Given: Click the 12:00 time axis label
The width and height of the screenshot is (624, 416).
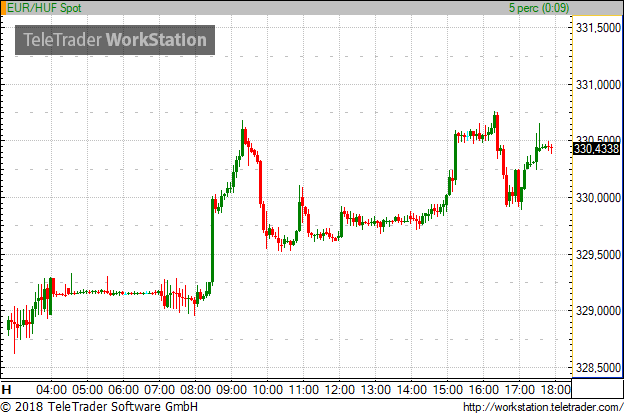Looking at the screenshot, I should [339, 389].
